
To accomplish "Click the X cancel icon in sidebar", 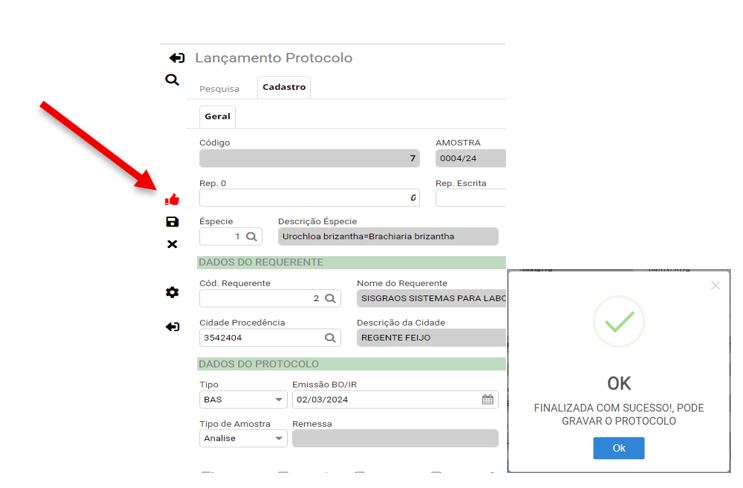I will tap(172, 244).
